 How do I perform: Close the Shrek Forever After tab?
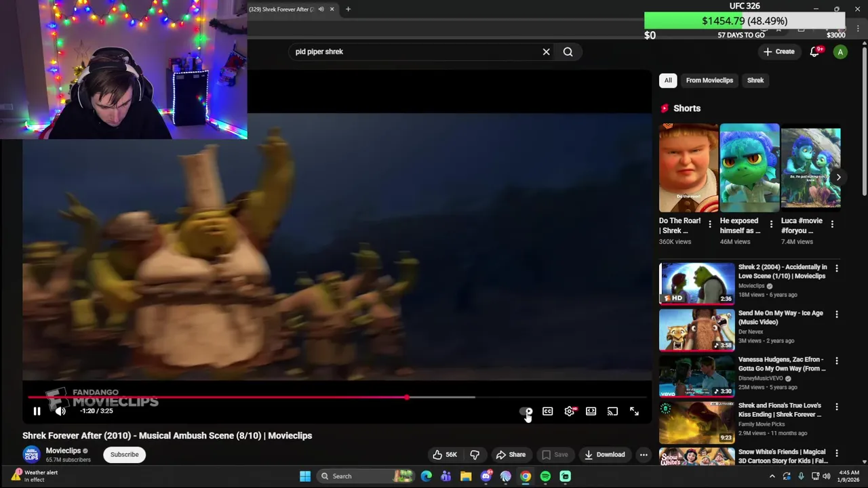tap(332, 9)
